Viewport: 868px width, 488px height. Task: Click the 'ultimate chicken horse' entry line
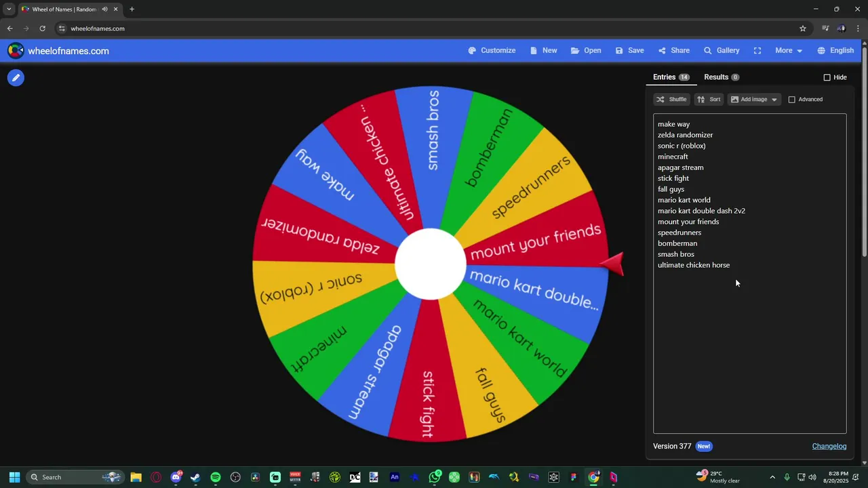(694, 265)
